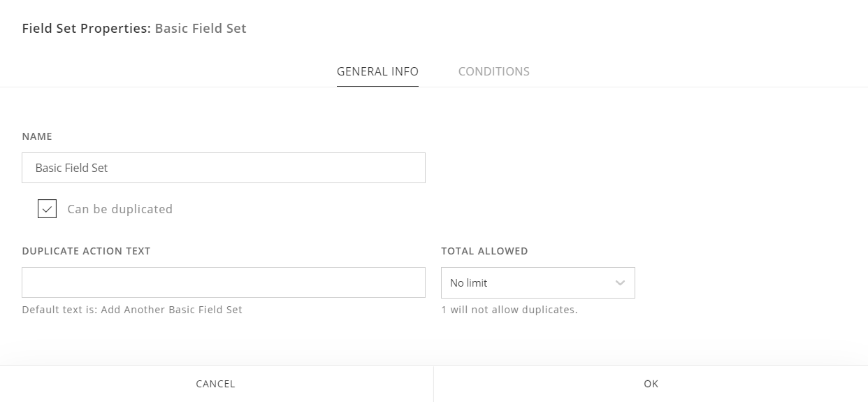The image size is (868, 402).
Task: Click the 'Basic Field Set' text inside Name field
Action: coord(72,168)
